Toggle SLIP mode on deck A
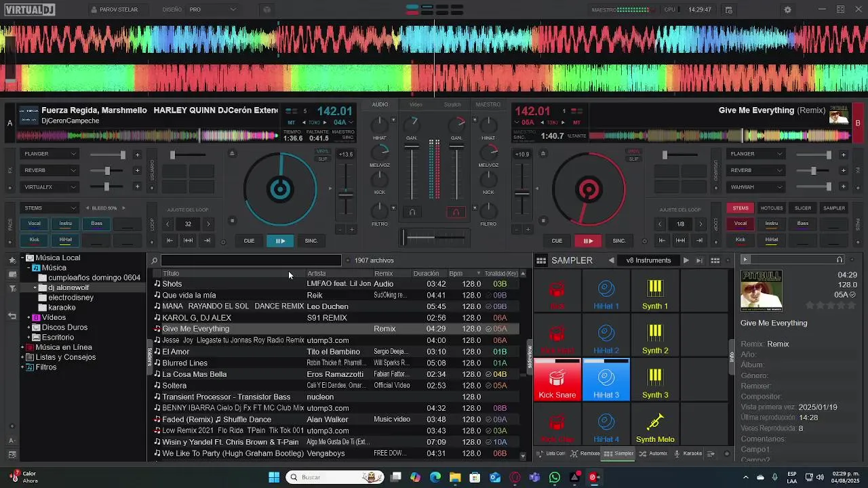Image resolution: width=868 pixels, height=488 pixels. 323,159
